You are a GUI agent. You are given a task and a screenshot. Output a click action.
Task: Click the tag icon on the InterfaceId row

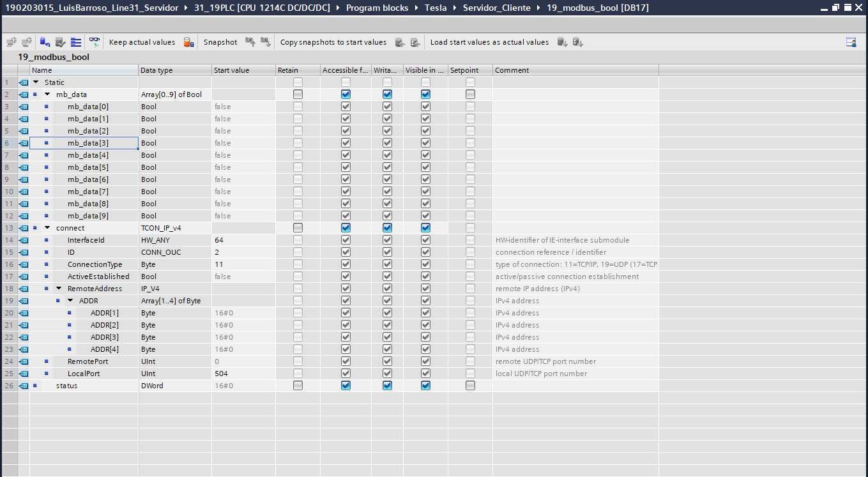point(24,240)
